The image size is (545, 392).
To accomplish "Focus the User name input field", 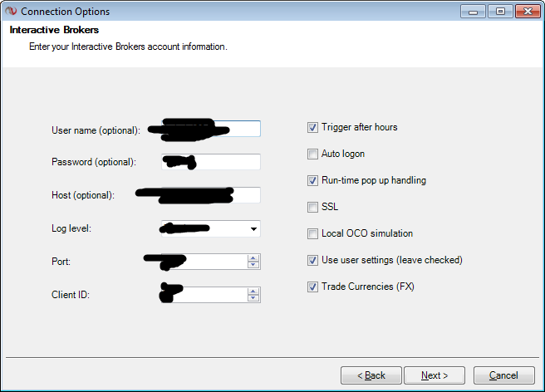I will 211,129.
